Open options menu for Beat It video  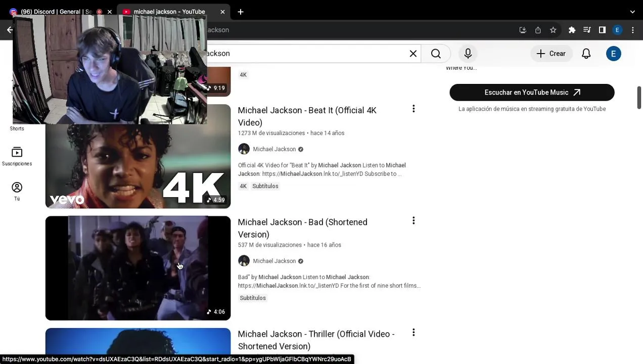[x=414, y=109]
